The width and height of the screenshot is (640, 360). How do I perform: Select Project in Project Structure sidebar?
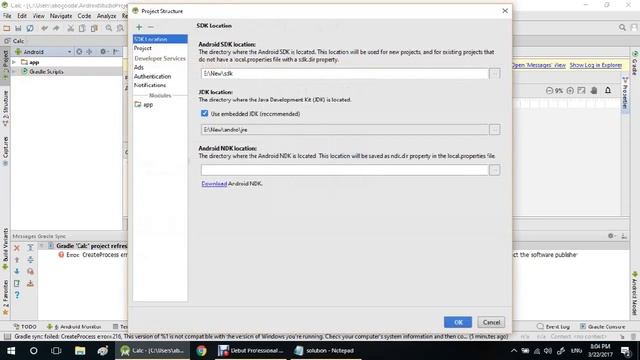143,48
